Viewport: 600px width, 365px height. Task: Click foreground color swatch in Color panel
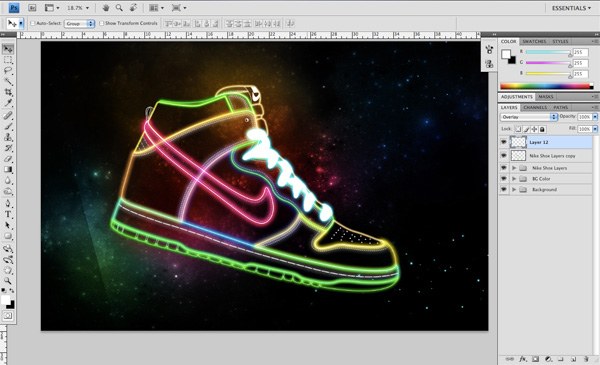506,54
